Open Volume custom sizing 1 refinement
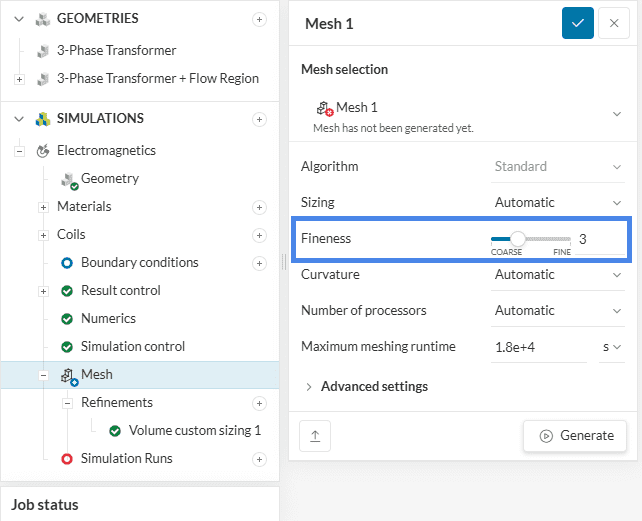The height and width of the screenshot is (521, 642). pos(194,431)
